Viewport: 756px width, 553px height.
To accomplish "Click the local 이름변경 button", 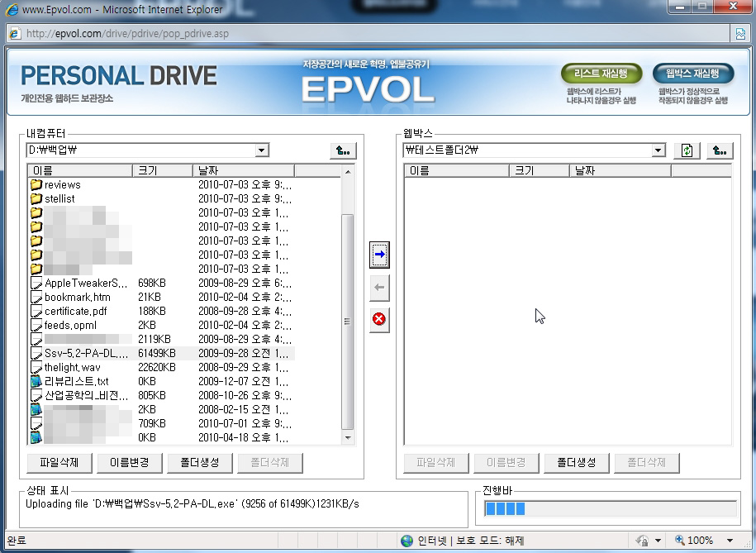I will pyautogui.click(x=129, y=462).
